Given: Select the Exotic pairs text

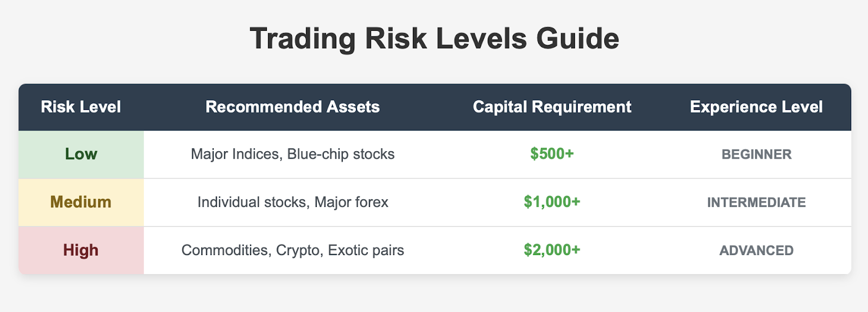Looking at the screenshot, I should click(x=366, y=250).
